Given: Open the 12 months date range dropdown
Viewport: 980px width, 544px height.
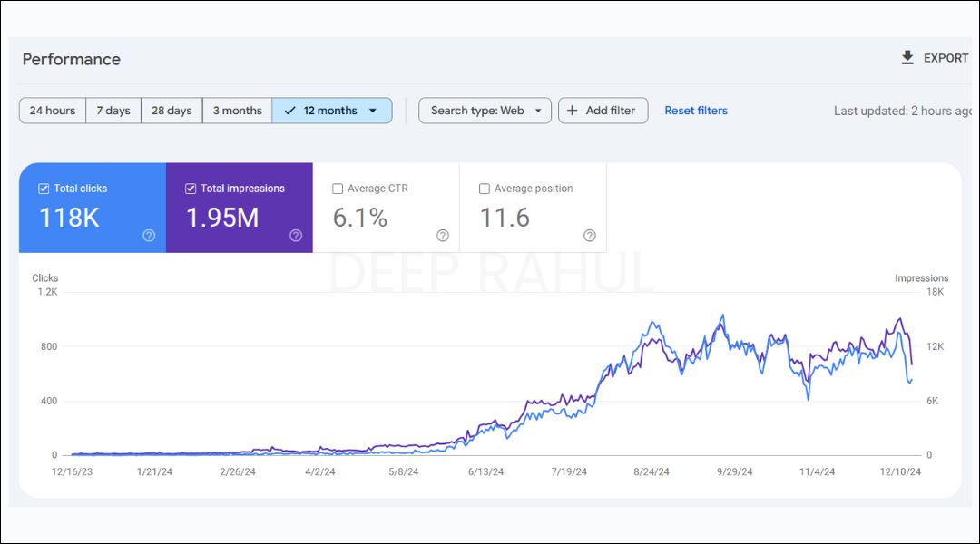Looking at the screenshot, I should (x=373, y=110).
